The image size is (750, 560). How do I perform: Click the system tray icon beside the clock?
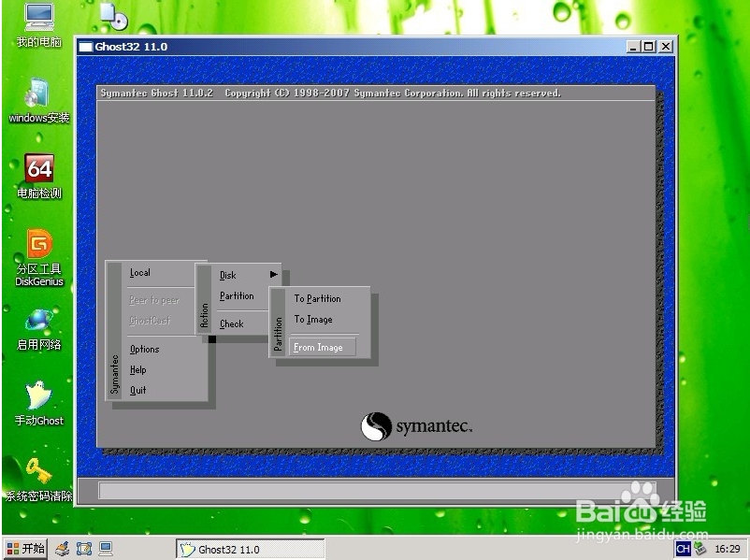point(700,548)
